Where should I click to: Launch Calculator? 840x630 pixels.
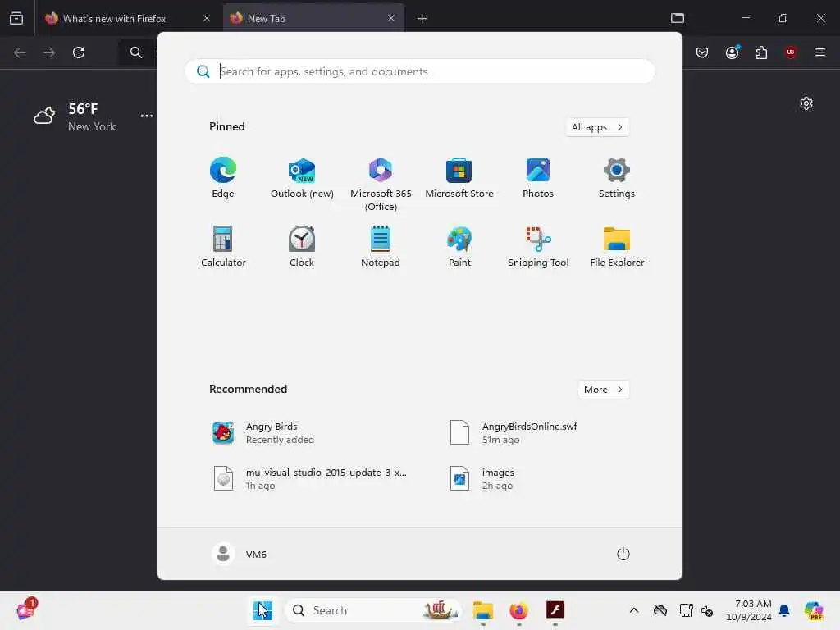pos(223,247)
